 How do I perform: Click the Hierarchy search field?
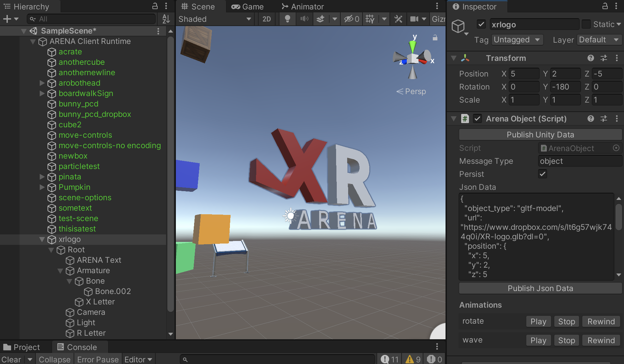point(91,19)
